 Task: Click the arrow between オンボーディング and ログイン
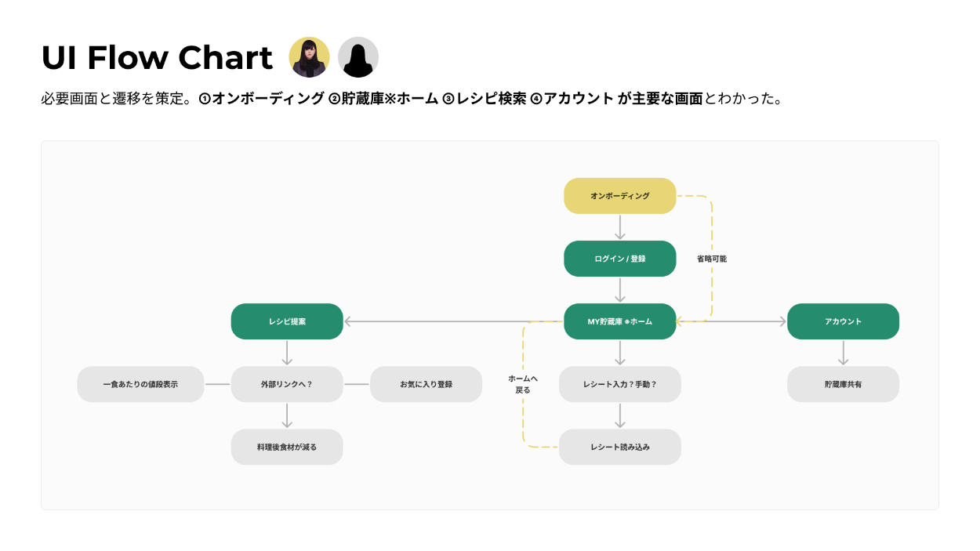click(x=620, y=227)
